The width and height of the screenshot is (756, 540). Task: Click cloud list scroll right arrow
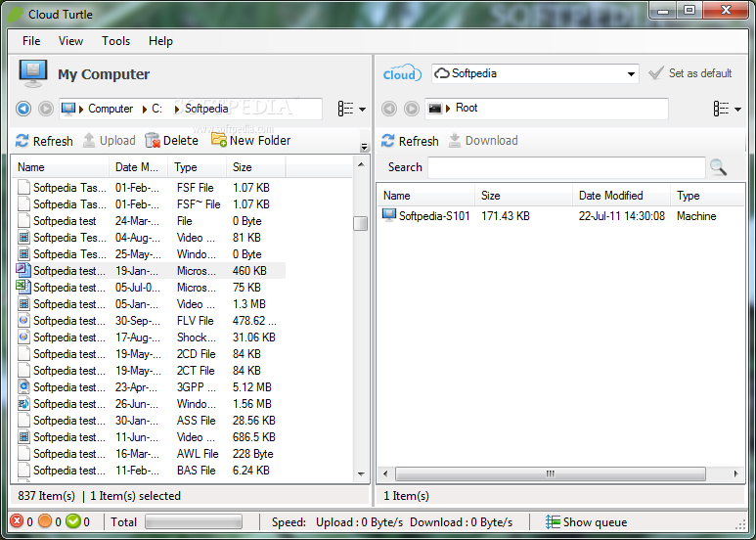point(735,473)
